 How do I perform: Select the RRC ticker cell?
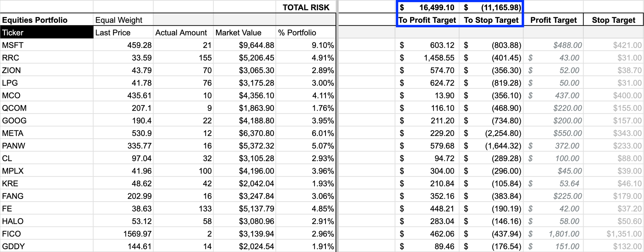(x=47, y=58)
